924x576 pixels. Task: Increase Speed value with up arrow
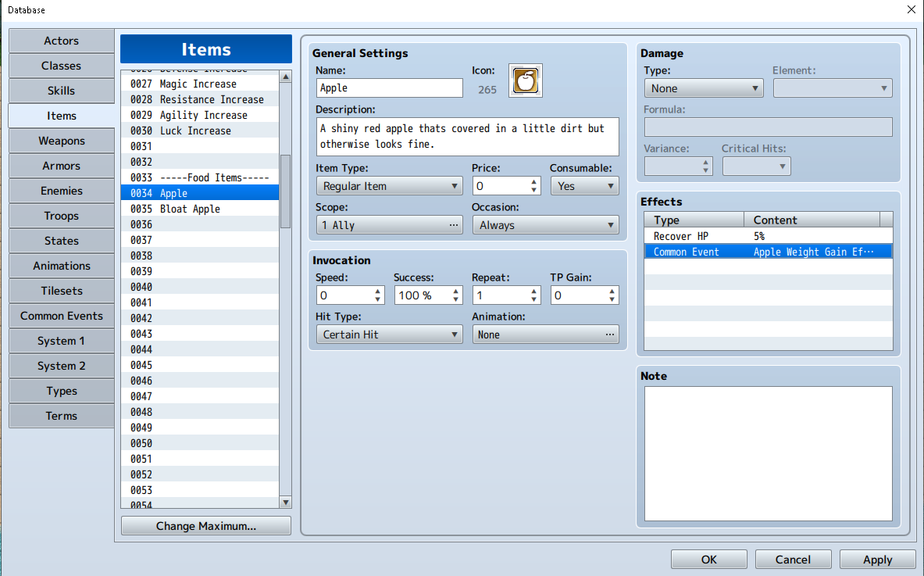coord(378,292)
